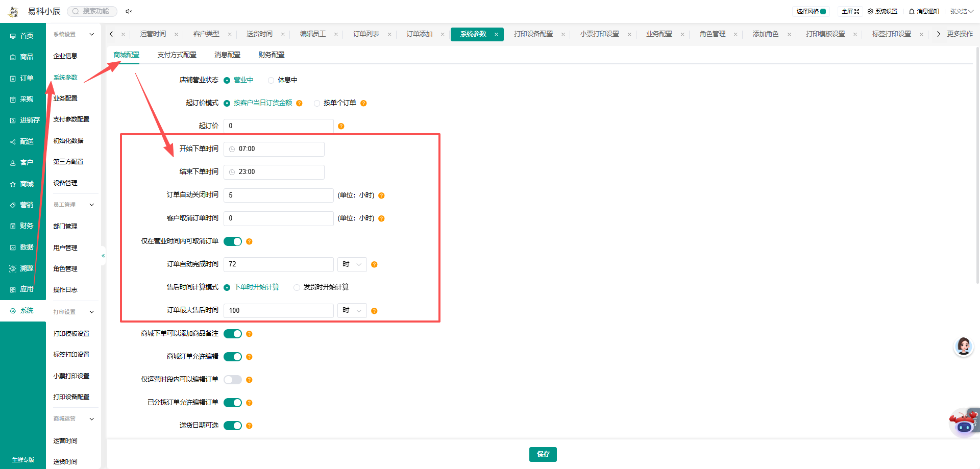Collapse the sidebar with the double-arrow handle
The height and width of the screenshot is (469, 980).
tap(103, 256)
